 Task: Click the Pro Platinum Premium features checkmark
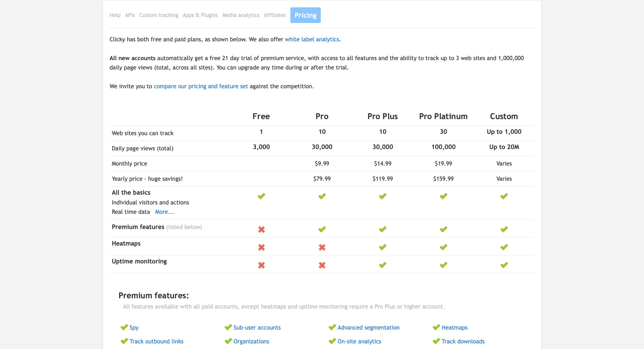click(x=443, y=229)
